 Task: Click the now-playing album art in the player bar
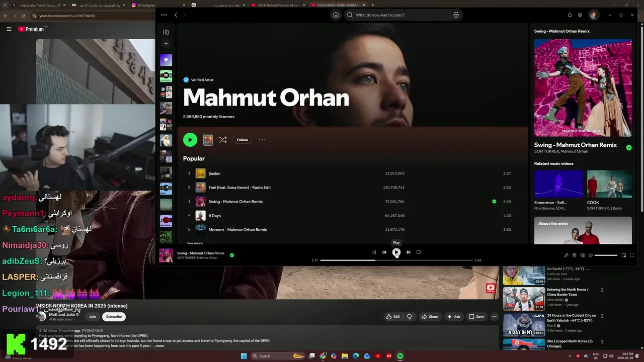[x=166, y=255]
